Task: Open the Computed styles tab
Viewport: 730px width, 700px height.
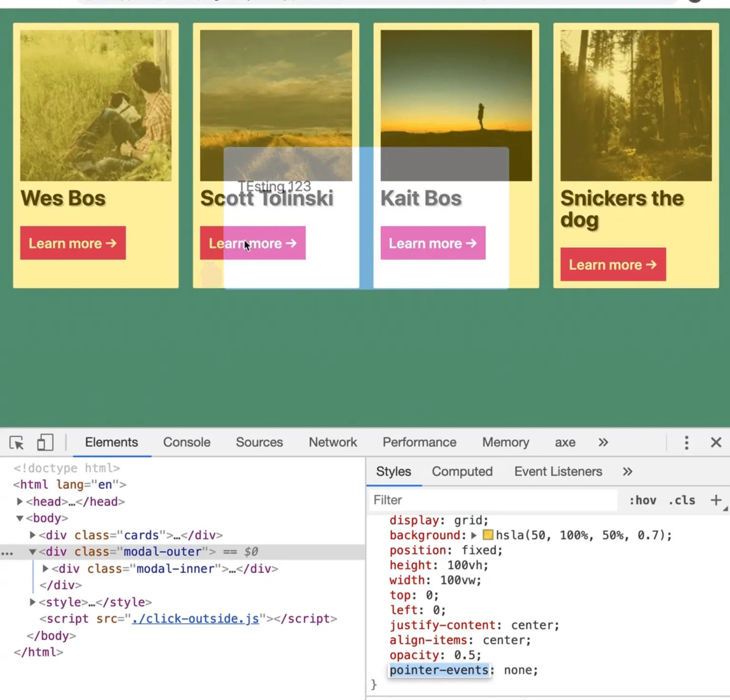Action: coord(462,472)
